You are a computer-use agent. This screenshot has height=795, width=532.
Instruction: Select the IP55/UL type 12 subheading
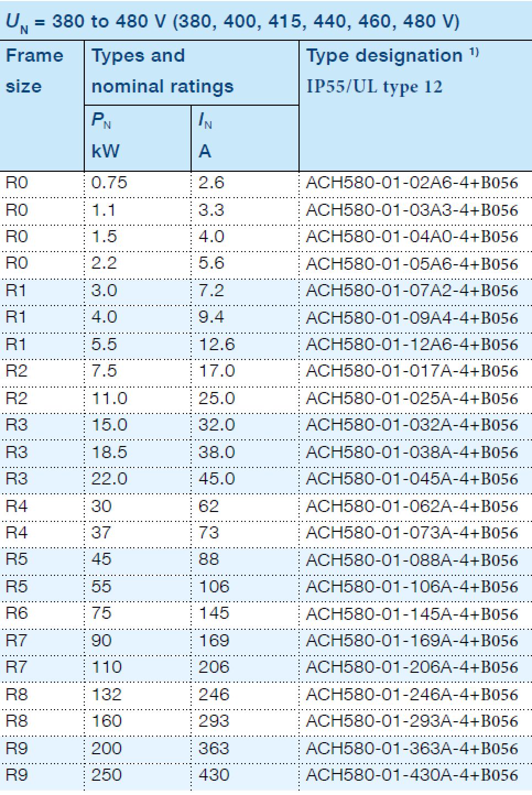(x=374, y=87)
